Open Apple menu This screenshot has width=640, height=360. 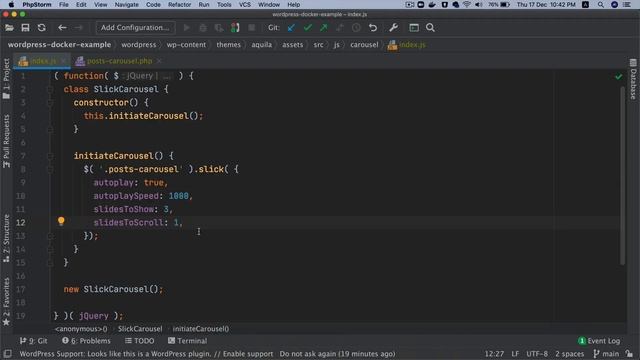[x=11, y=4]
